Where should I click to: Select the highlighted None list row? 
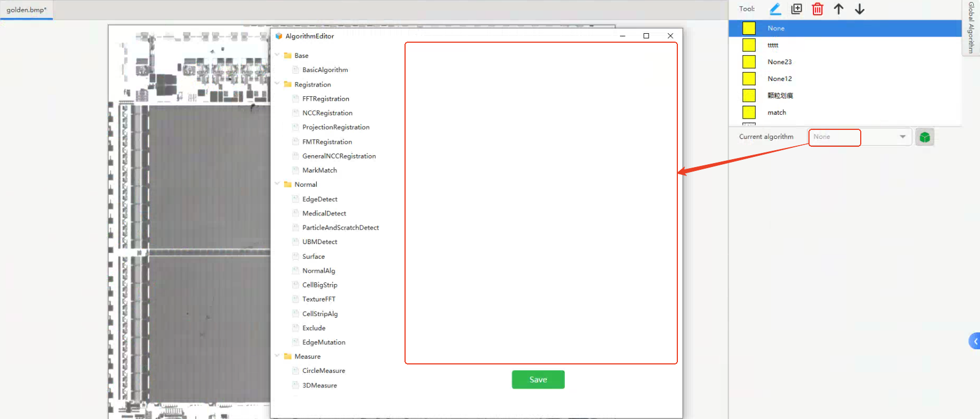845,28
